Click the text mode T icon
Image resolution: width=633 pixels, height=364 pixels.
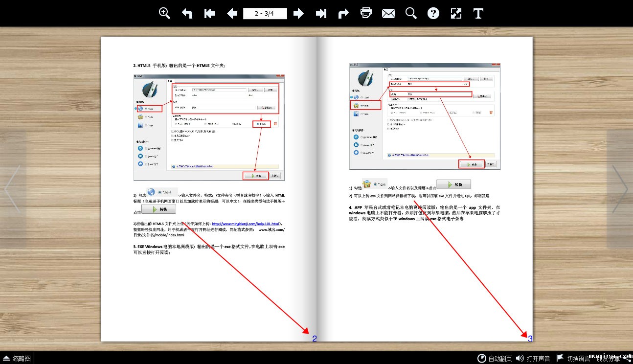(x=478, y=13)
